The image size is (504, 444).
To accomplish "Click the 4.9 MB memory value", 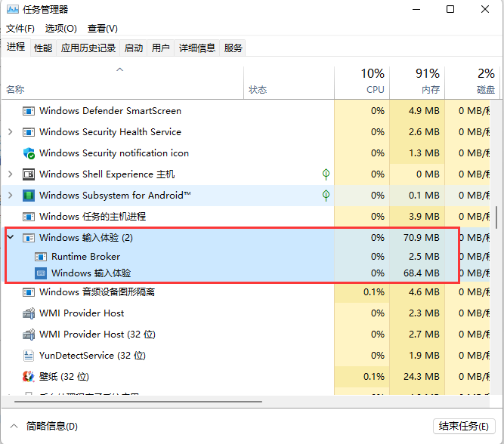I will pyautogui.click(x=424, y=111).
